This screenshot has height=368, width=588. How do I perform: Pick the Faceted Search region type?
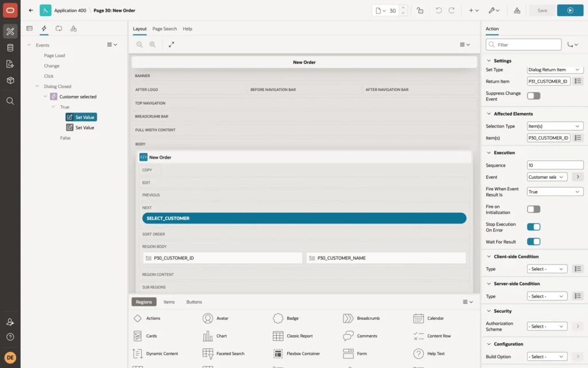click(x=223, y=354)
